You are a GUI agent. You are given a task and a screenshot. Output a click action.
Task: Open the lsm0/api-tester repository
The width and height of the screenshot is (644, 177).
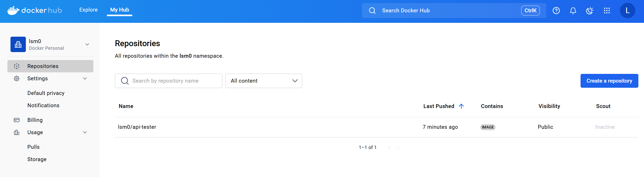point(137,127)
